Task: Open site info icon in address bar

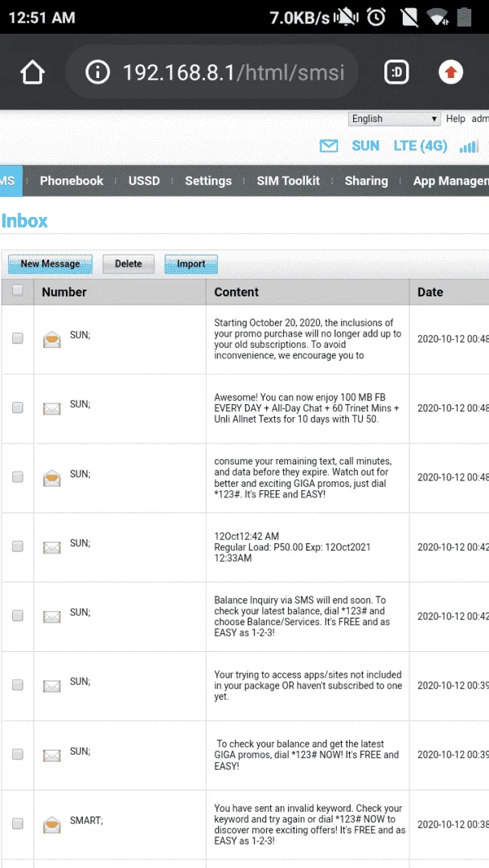Action: tap(98, 72)
